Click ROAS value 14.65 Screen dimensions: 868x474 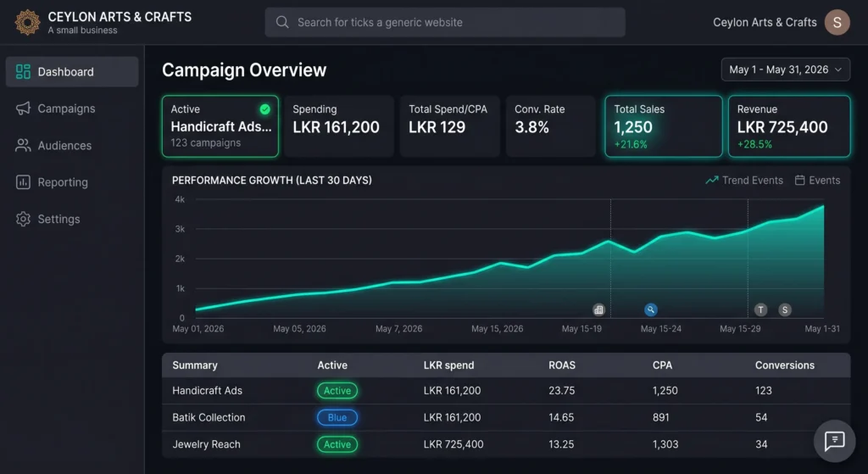tap(561, 417)
